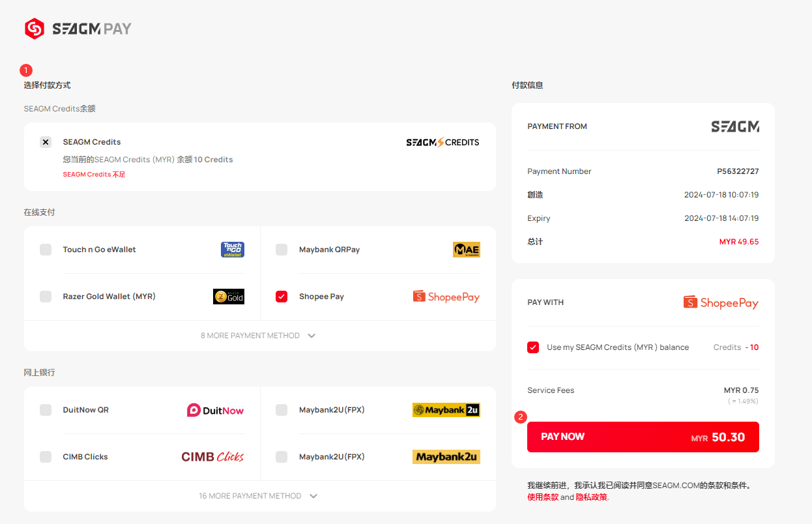Image resolution: width=812 pixels, height=524 pixels.
Task: Click the SEAGM Credits logo
Action: pos(442,142)
